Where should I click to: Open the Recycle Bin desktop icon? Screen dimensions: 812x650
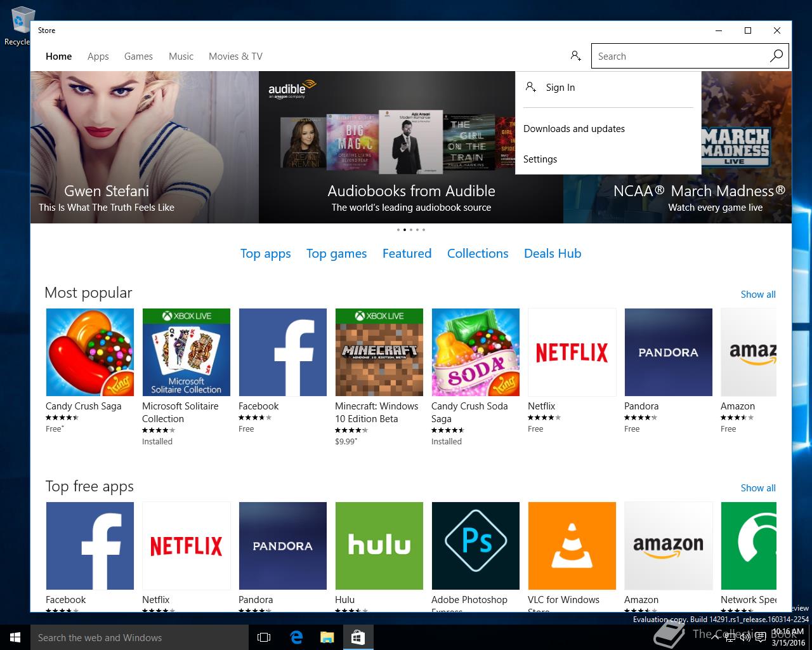19,27
